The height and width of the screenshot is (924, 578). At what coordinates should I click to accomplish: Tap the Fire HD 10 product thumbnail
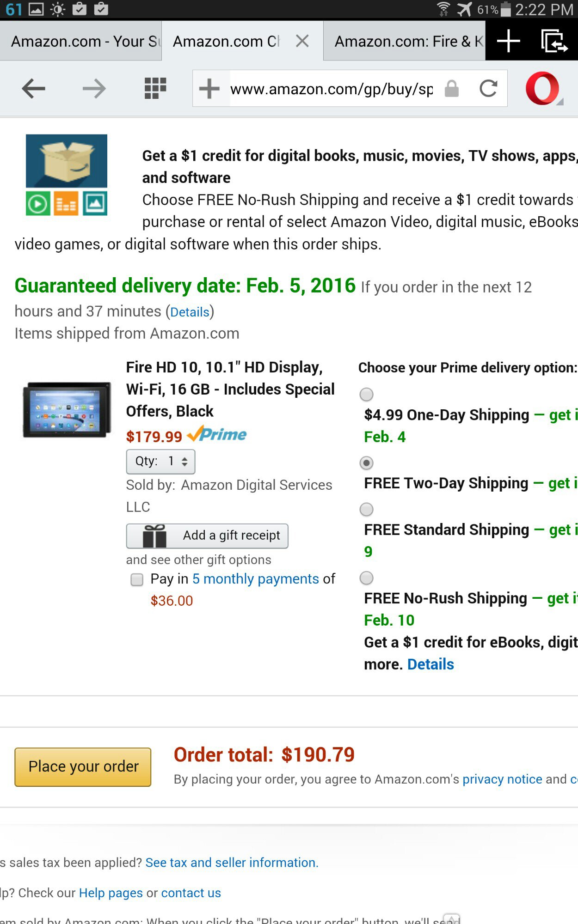pos(67,409)
